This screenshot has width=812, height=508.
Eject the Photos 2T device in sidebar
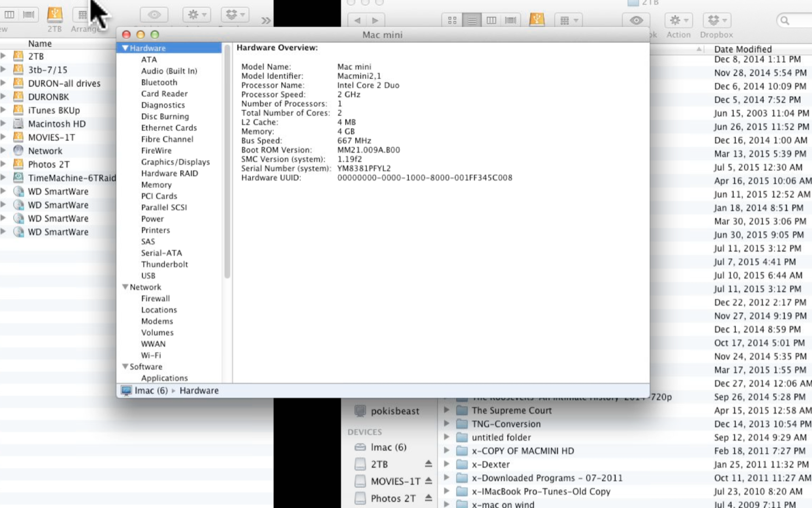[429, 498]
